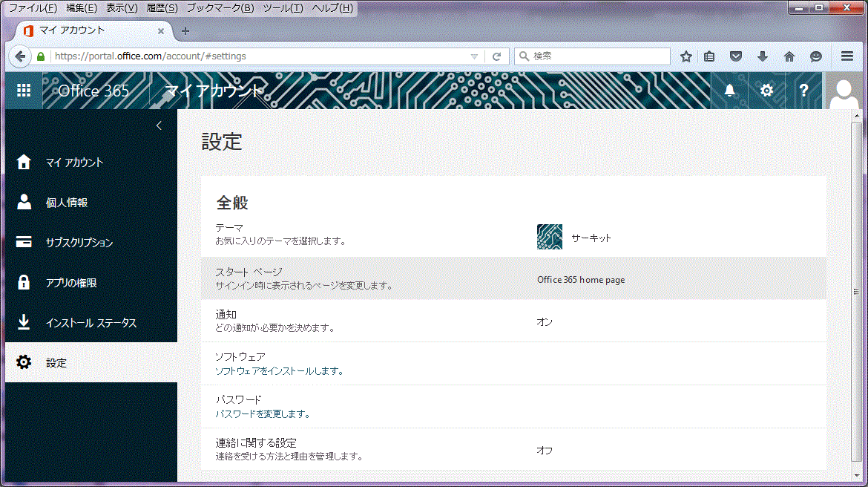Viewport: 868px width, 487px height.
Task: Click the green padlock site identity icon
Action: [x=40, y=56]
